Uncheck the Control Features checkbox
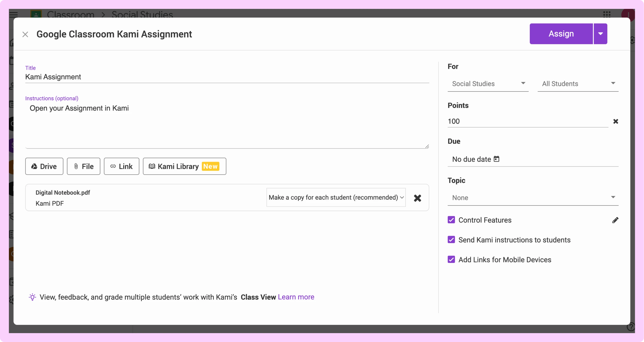Viewport: 644px width, 342px height. point(451,220)
